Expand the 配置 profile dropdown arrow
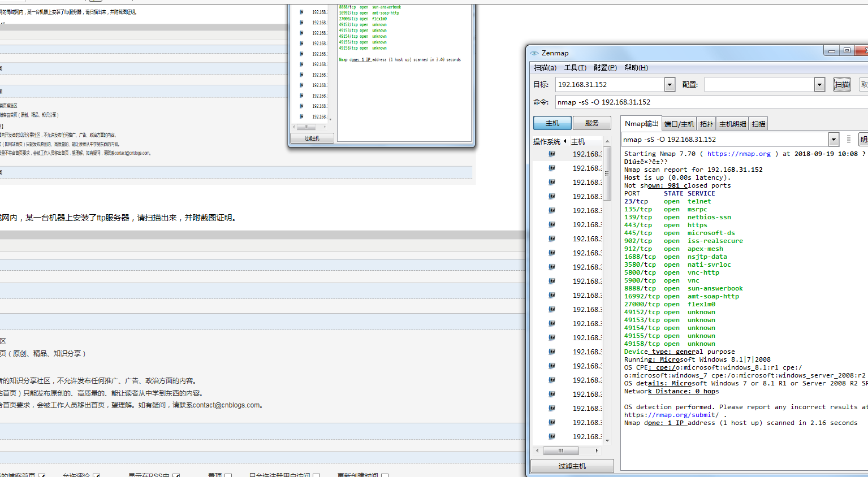The image size is (868, 477). pyautogui.click(x=820, y=84)
